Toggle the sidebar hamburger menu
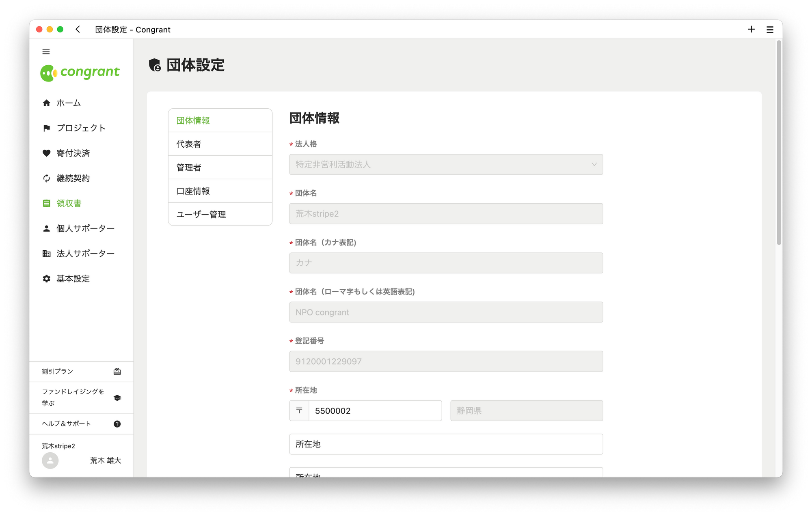Viewport: 812px width, 516px height. click(x=46, y=52)
